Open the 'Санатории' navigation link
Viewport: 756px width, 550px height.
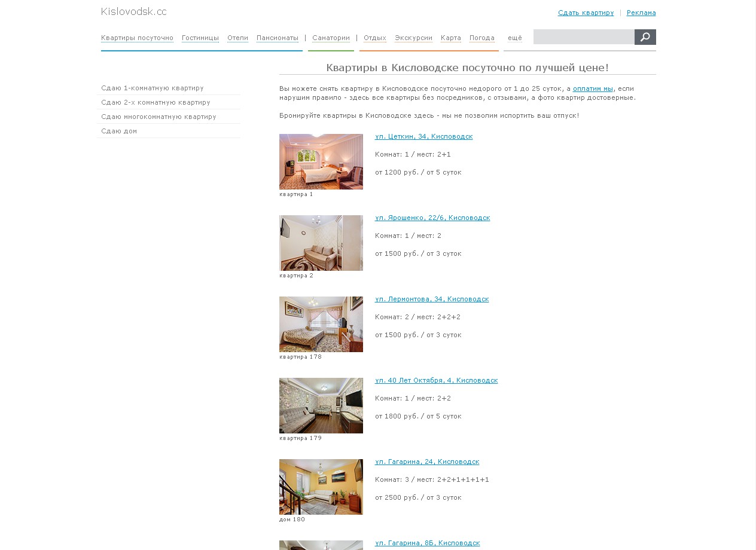tap(331, 38)
